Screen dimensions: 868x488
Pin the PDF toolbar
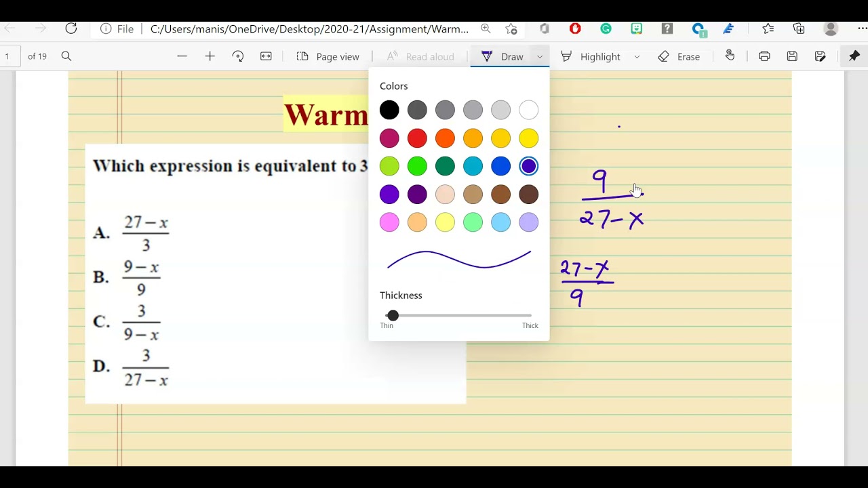click(854, 56)
